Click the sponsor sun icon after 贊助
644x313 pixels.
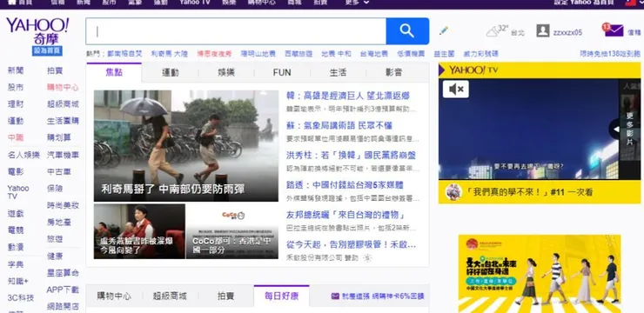pos(367,258)
